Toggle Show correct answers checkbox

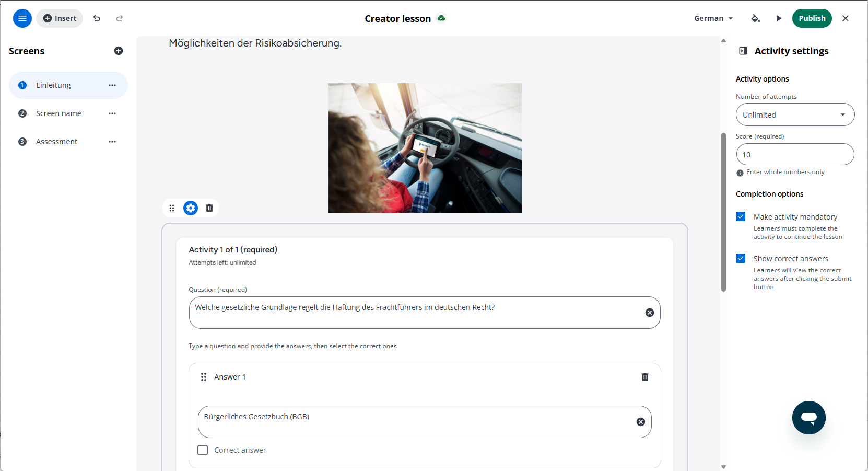tap(741, 258)
